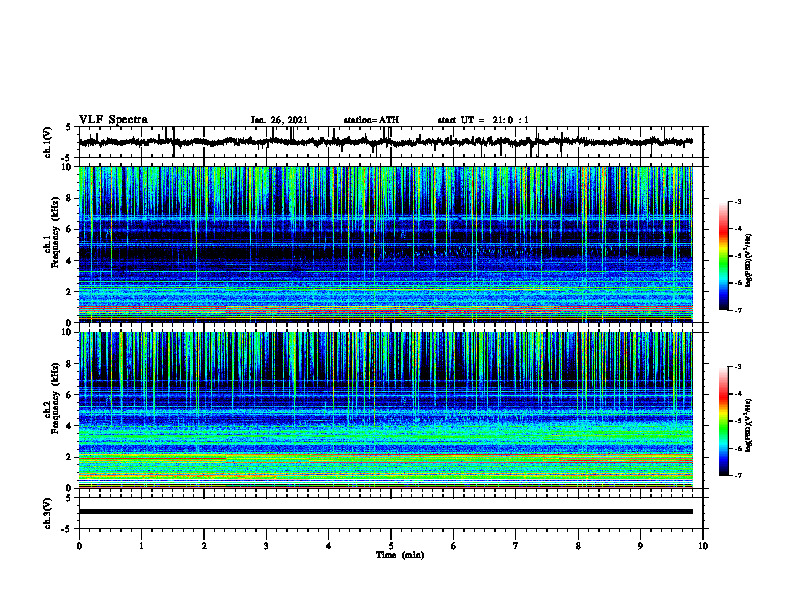Screen dimensions: 792x612
Task: Click the "-7" label on ch.1 color bar
Action: point(738,310)
